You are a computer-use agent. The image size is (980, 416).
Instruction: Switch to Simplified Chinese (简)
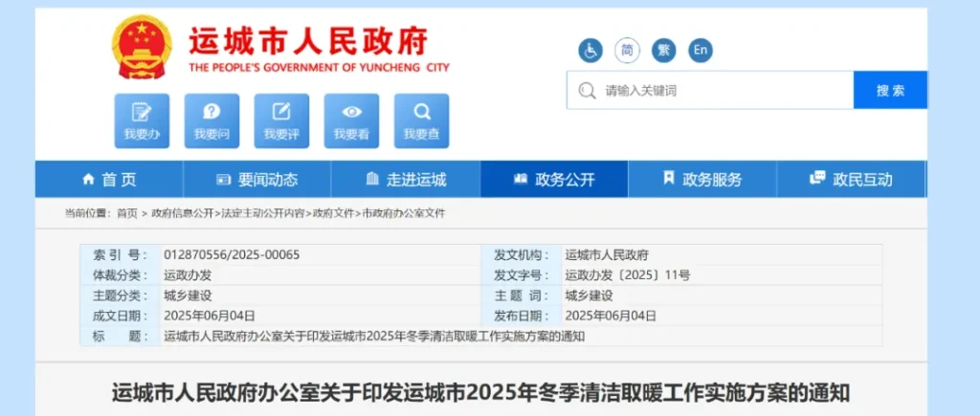[x=627, y=50]
